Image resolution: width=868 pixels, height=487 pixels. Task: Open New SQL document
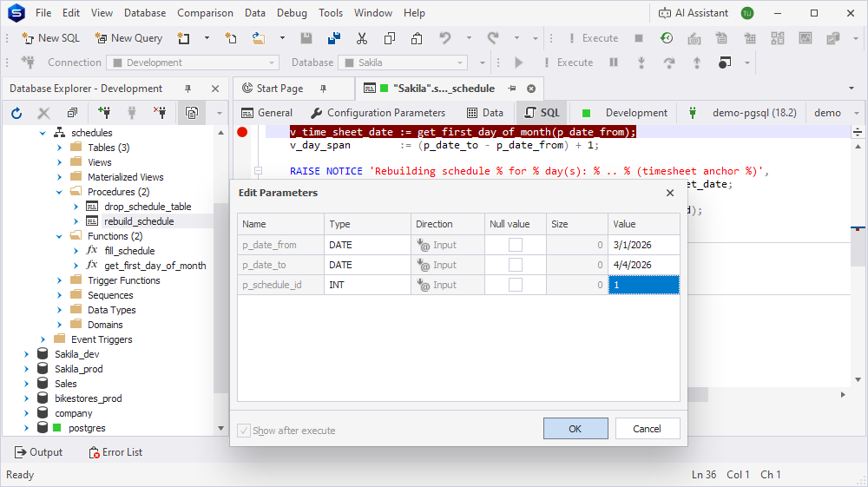(x=50, y=38)
